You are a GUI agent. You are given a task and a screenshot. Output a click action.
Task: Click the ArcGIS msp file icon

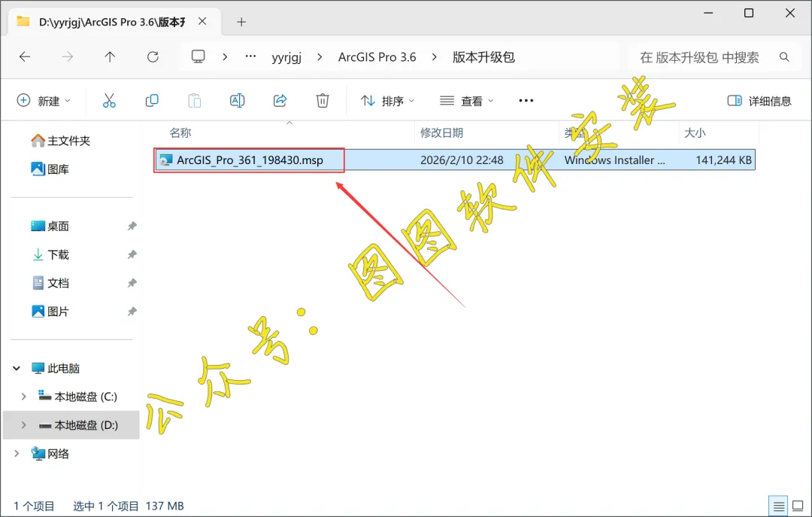coord(165,160)
